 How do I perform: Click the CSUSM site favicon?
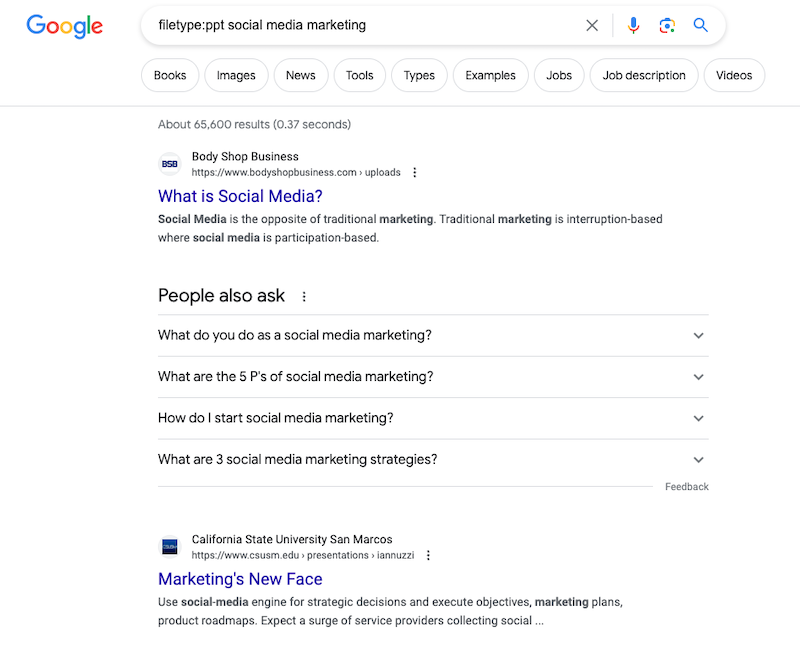pos(170,546)
